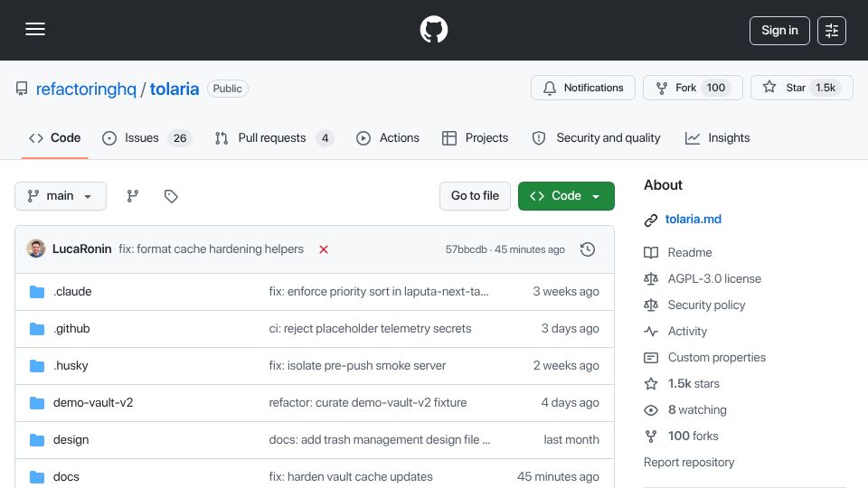Open the LucaRonin author link

click(82, 249)
